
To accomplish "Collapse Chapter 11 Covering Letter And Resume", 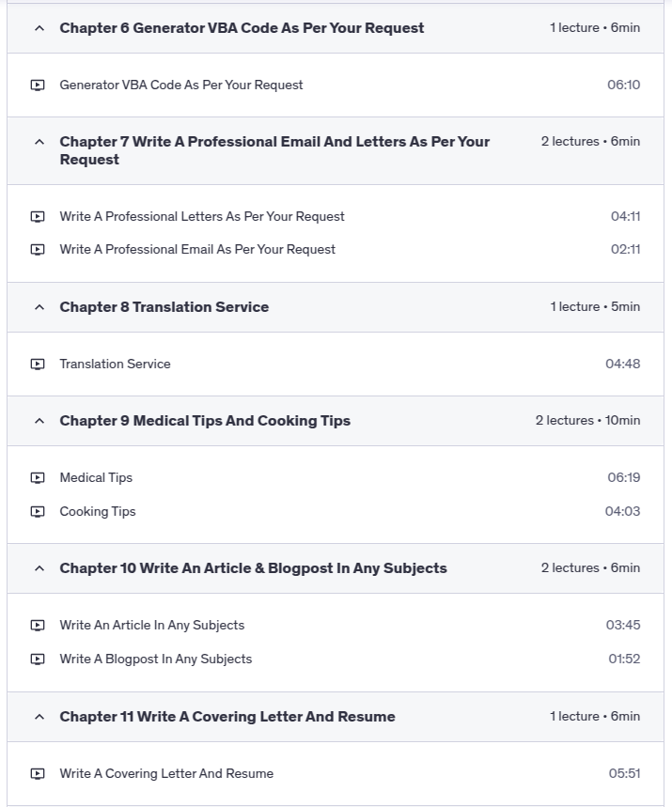I will tap(39, 718).
